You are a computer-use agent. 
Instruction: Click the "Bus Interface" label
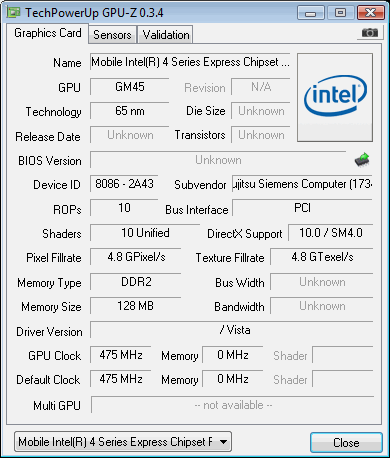click(x=197, y=210)
